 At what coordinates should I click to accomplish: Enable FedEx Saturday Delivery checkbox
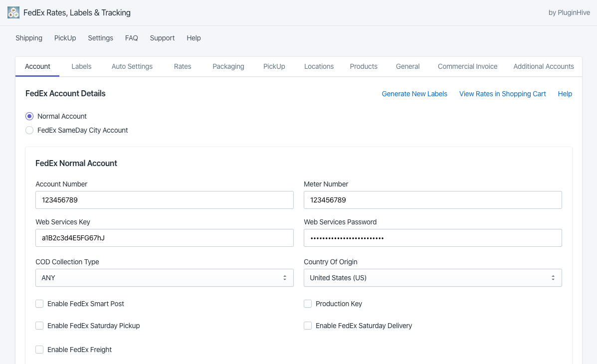click(x=308, y=326)
